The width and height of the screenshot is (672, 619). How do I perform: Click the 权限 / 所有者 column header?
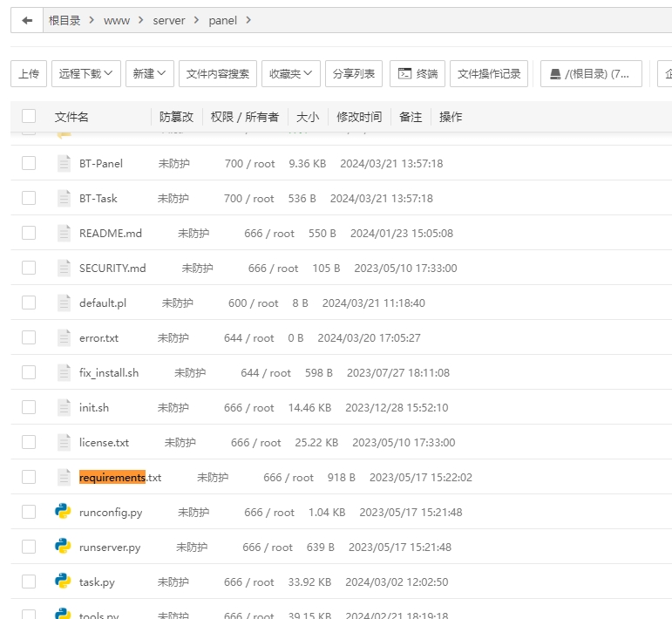click(x=245, y=117)
